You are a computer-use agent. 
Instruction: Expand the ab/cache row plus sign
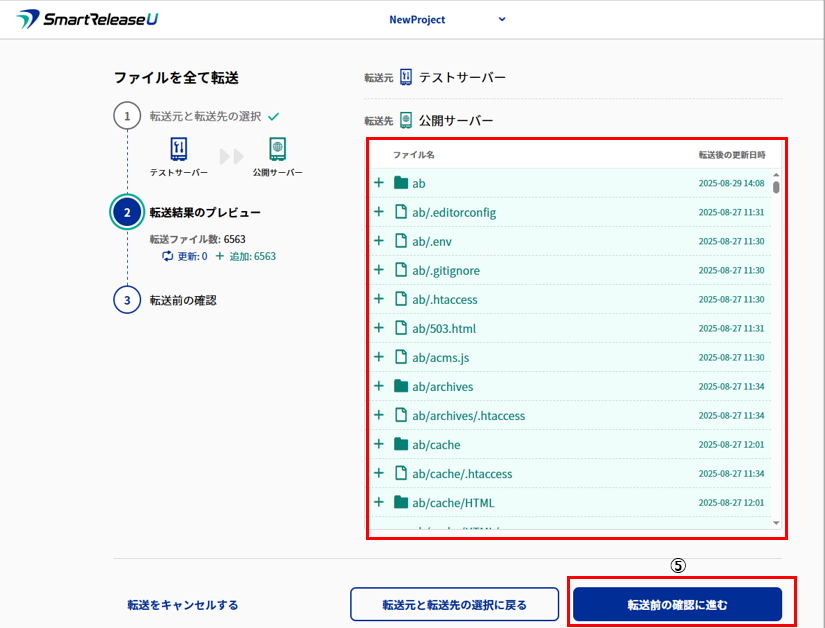[379, 444]
